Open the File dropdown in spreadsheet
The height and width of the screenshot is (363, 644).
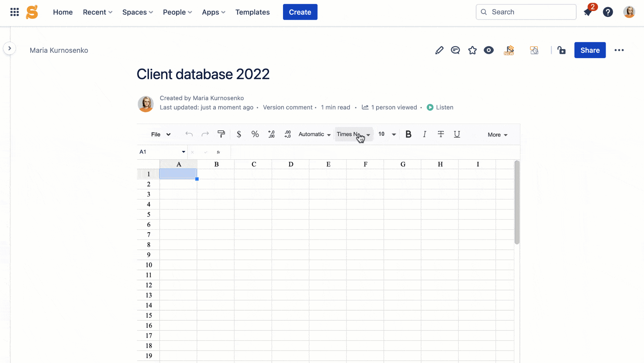[x=161, y=134]
